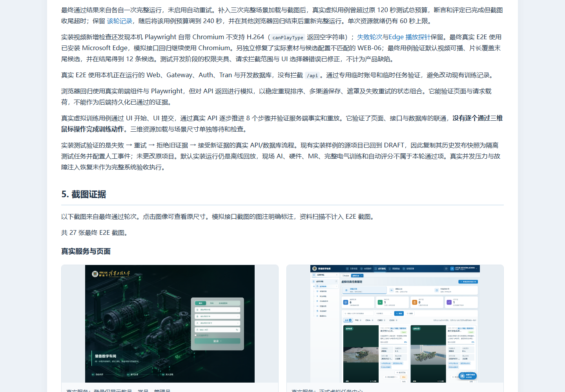Select the highlighted 教员 tab in login form
Screen dimensions: 565x392
(x=201, y=303)
